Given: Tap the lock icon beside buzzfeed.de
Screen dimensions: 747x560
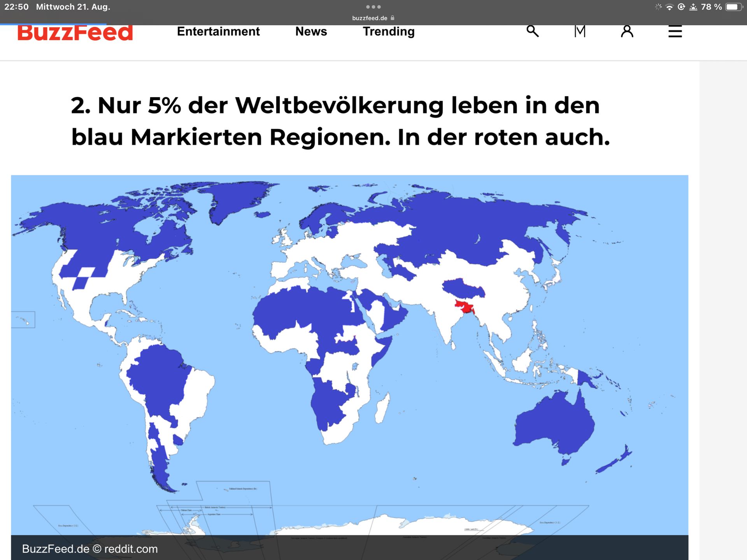Looking at the screenshot, I should 393,18.
